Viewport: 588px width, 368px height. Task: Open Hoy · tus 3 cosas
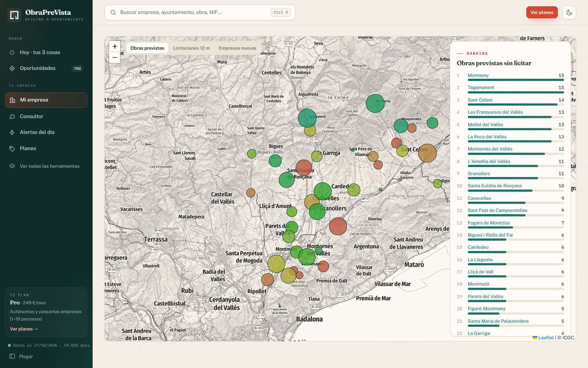(46, 53)
